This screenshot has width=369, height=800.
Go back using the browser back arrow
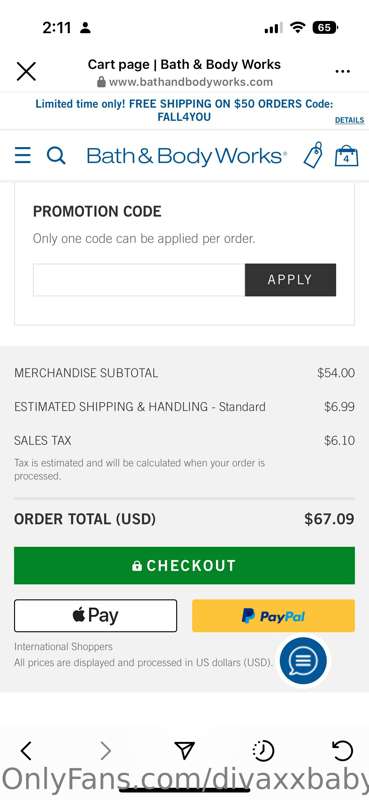26,751
